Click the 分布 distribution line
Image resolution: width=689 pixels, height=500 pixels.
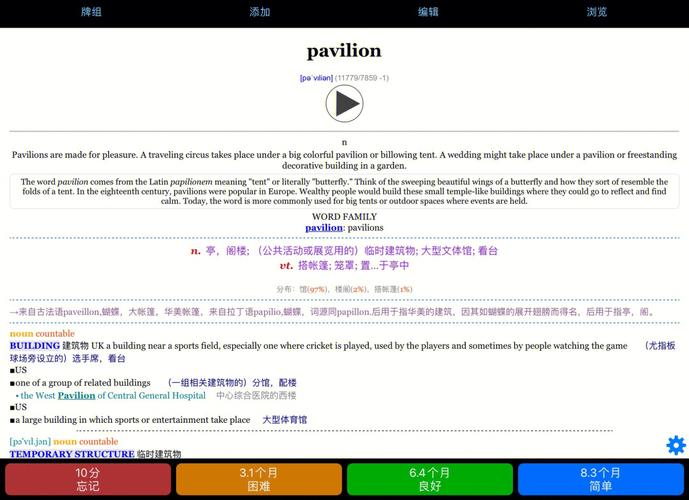[x=344, y=289]
